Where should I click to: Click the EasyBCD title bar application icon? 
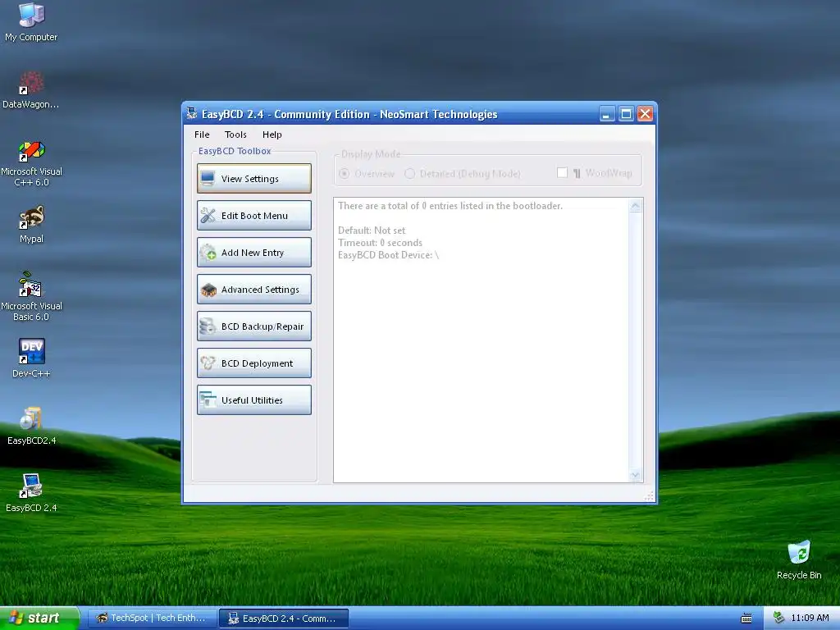tap(192, 113)
